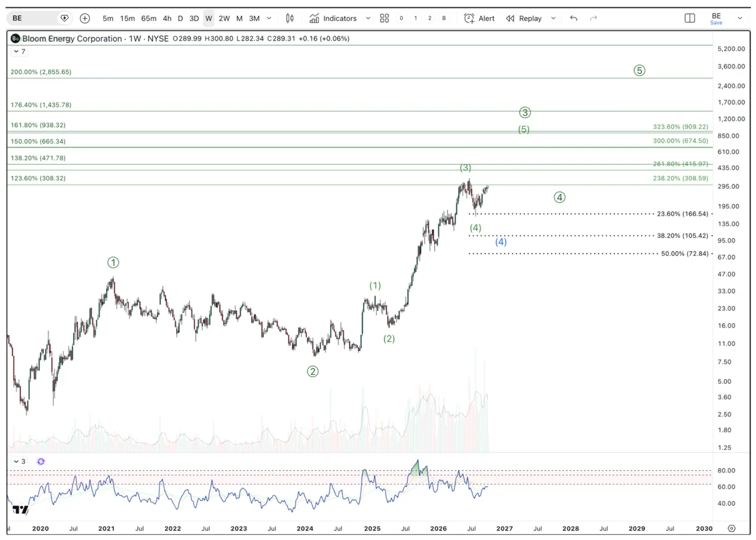Collapse the 3 indicators legend in RSI pane
Screen dimensions: 756x540
(x=19, y=461)
